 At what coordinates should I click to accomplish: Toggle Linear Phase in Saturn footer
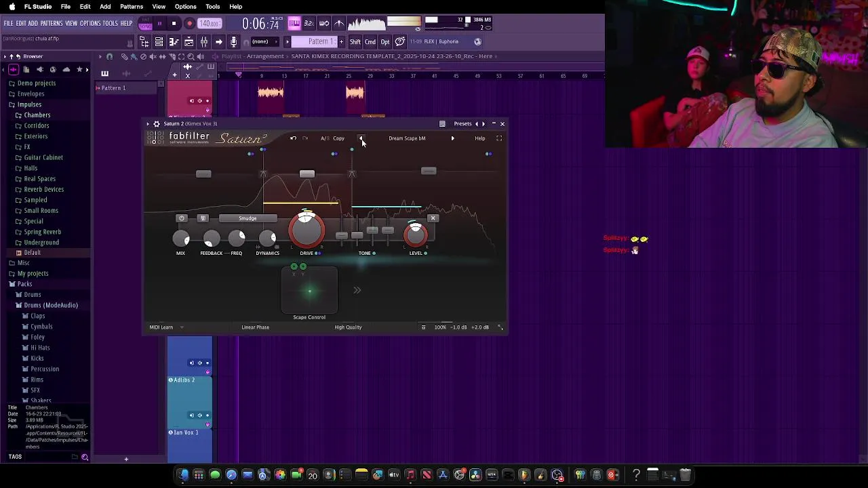coord(255,327)
